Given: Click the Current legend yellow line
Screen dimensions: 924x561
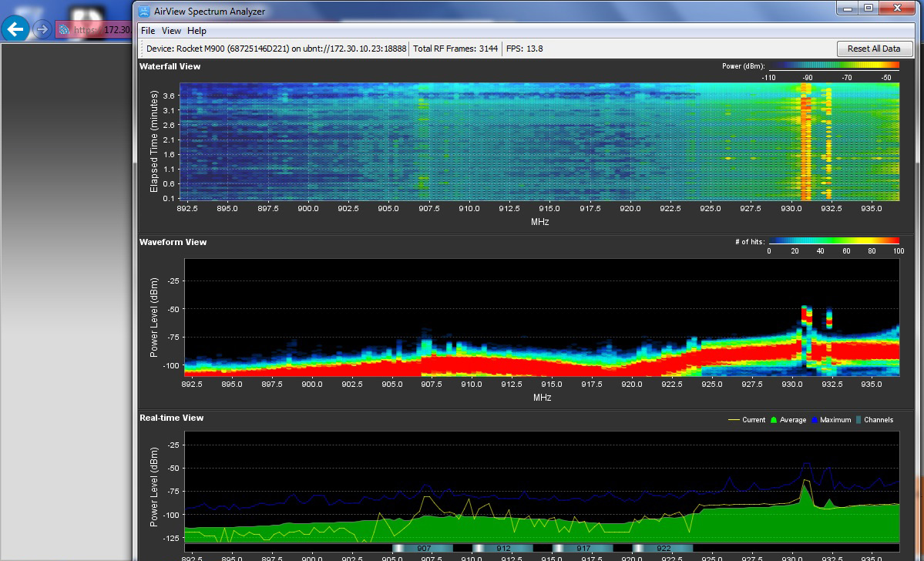Looking at the screenshot, I should pyautogui.click(x=734, y=420).
